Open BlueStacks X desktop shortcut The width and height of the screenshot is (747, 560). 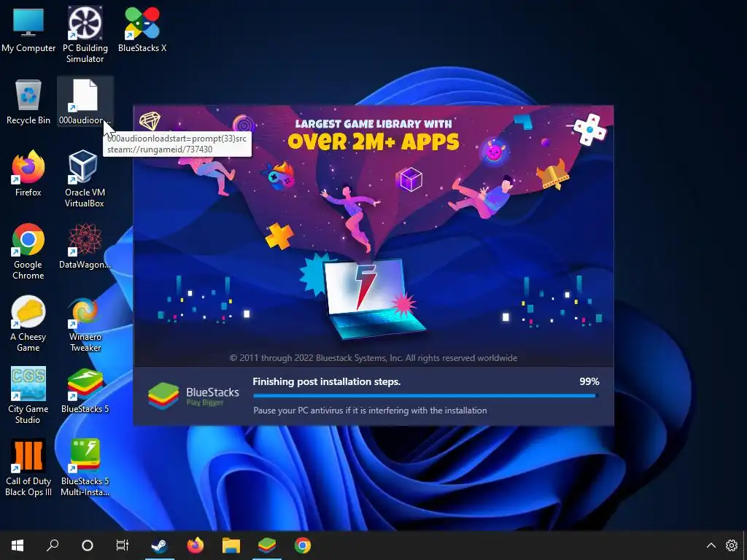click(x=142, y=29)
